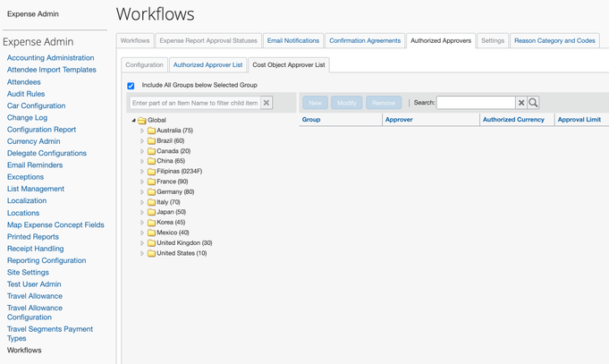Viewport: 609px width, 364px height.
Task: Sort by the Approval Limit column header
Action: [x=579, y=119]
